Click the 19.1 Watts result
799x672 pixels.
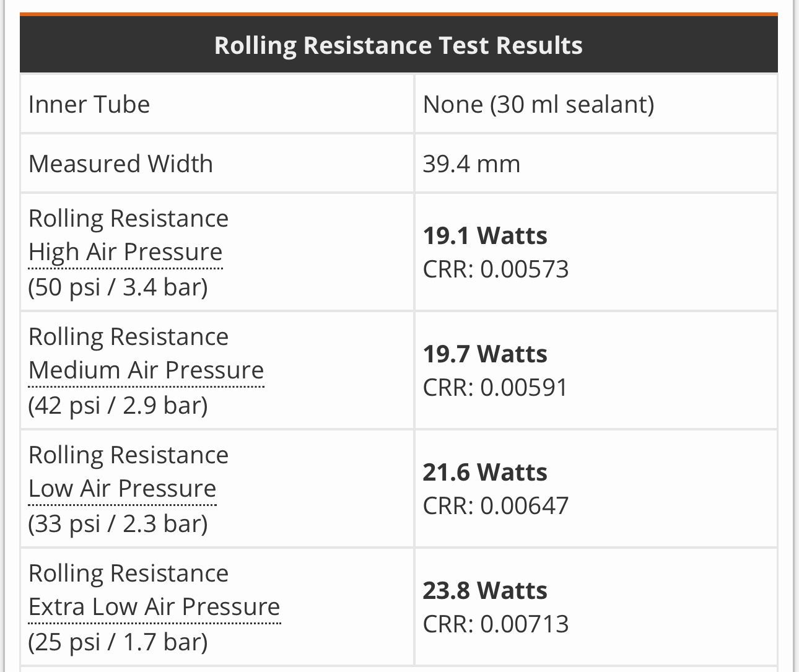click(x=485, y=236)
